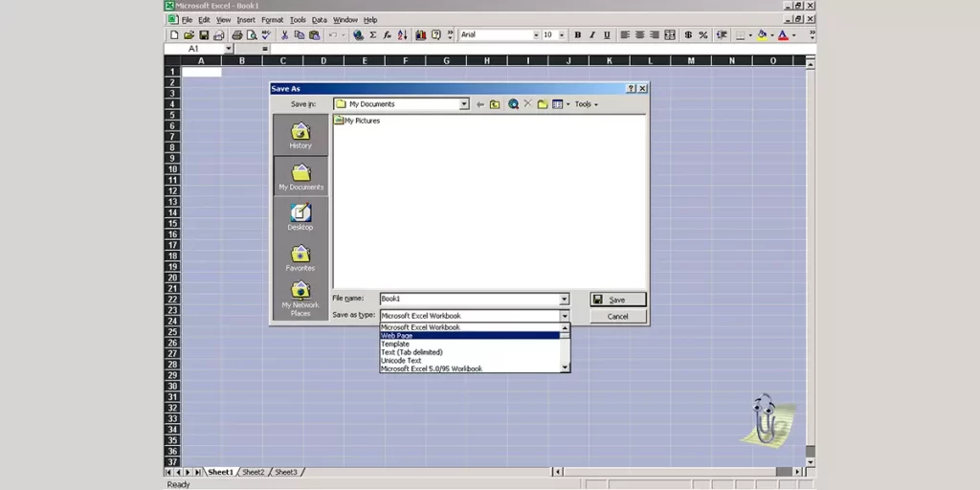
Task: Open the Arial font name dropdown
Action: (x=536, y=35)
